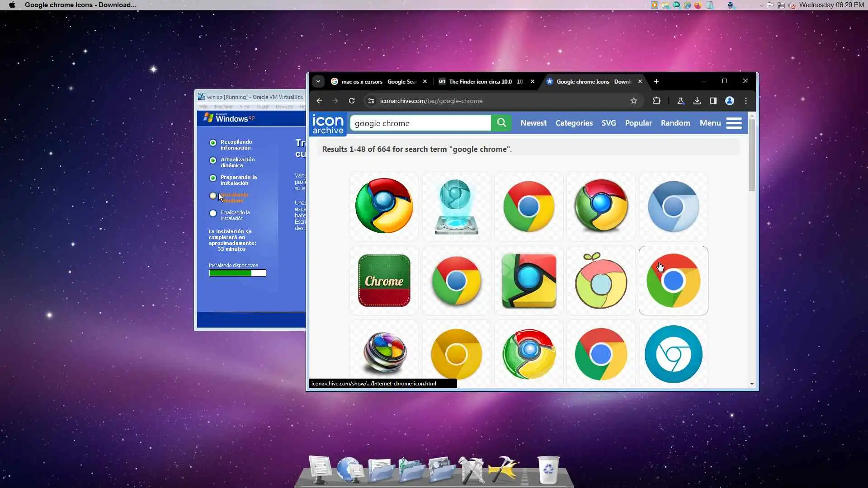The width and height of the screenshot is (868, 488).
Task: Expand Chrome tab search dropdown arrow
Action: pos(318,81)
